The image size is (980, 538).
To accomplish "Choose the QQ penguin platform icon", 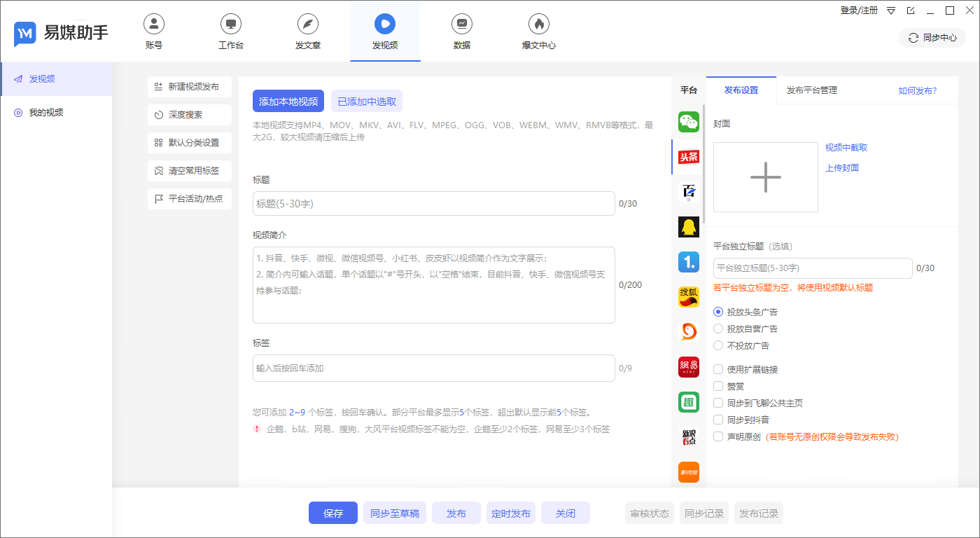I will click(688, 226).
